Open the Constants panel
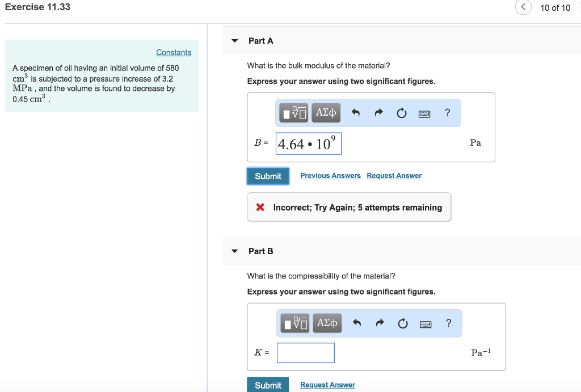This screenshot has height=392, width=581. click(x=174, y=52)
